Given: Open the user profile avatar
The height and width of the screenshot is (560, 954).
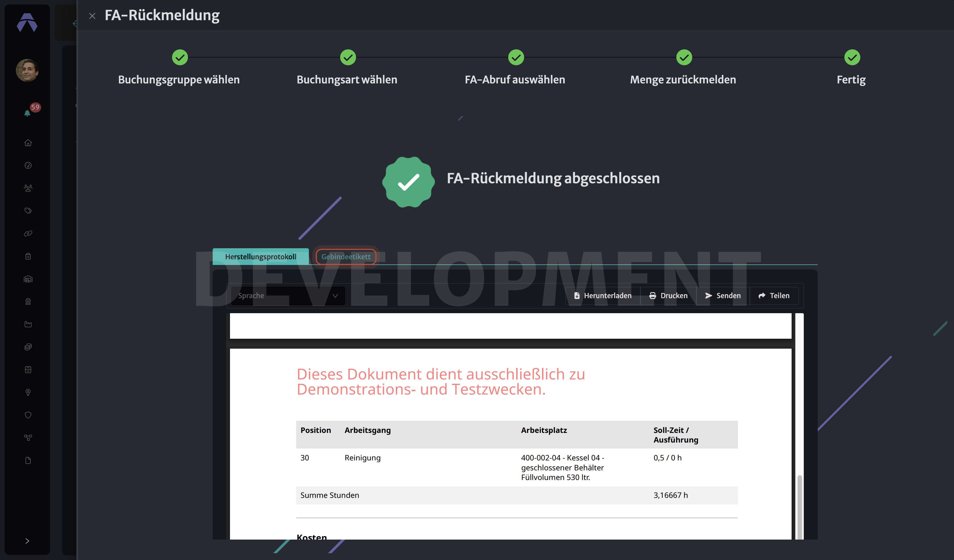Looking at the screenshot, I should pos(27,70).
